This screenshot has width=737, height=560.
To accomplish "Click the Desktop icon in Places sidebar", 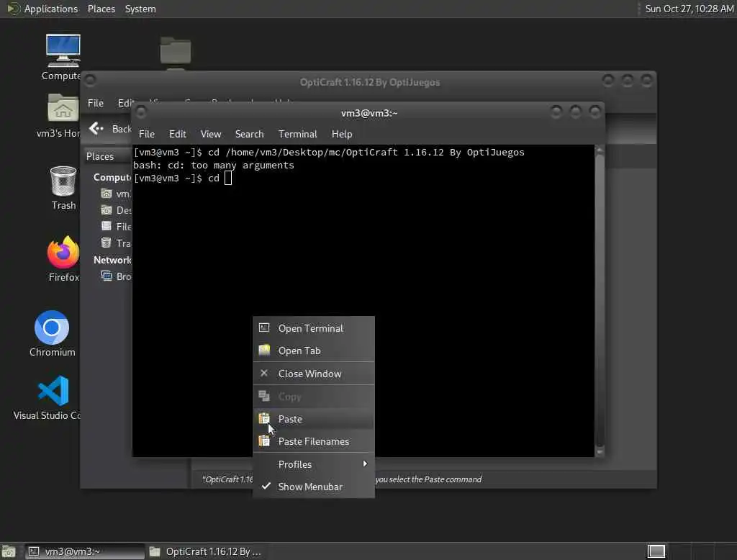I will 107,209.
